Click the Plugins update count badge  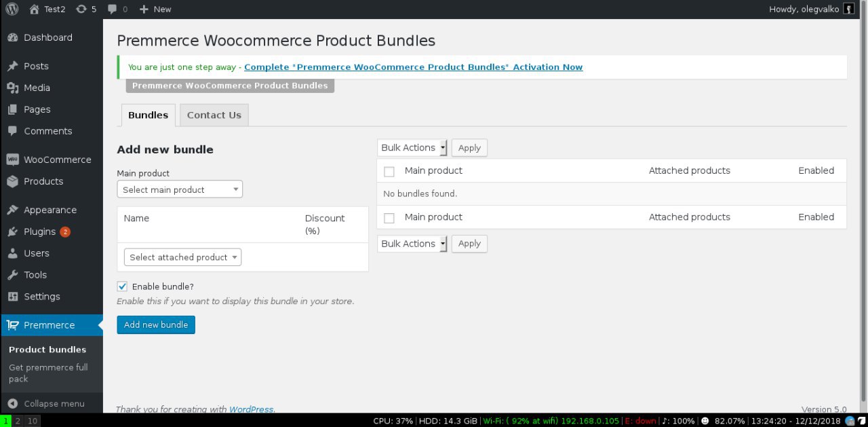click(x=65, y=231)
